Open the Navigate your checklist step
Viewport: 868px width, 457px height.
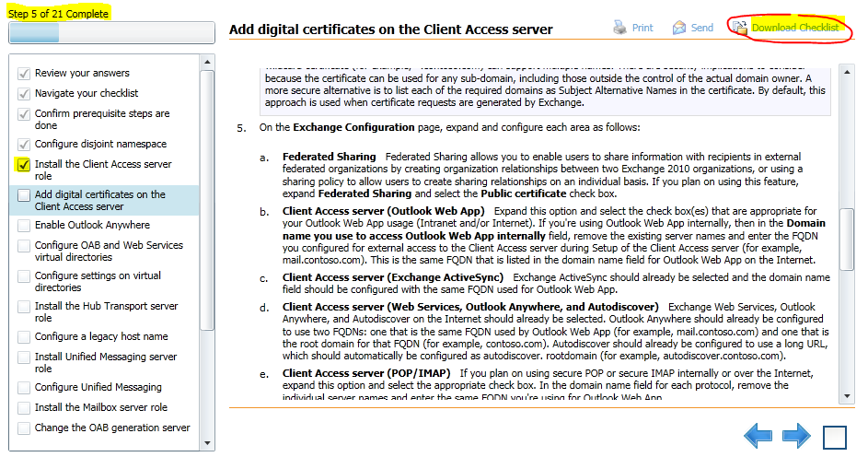pyautogui.click(x=87, y=93)
